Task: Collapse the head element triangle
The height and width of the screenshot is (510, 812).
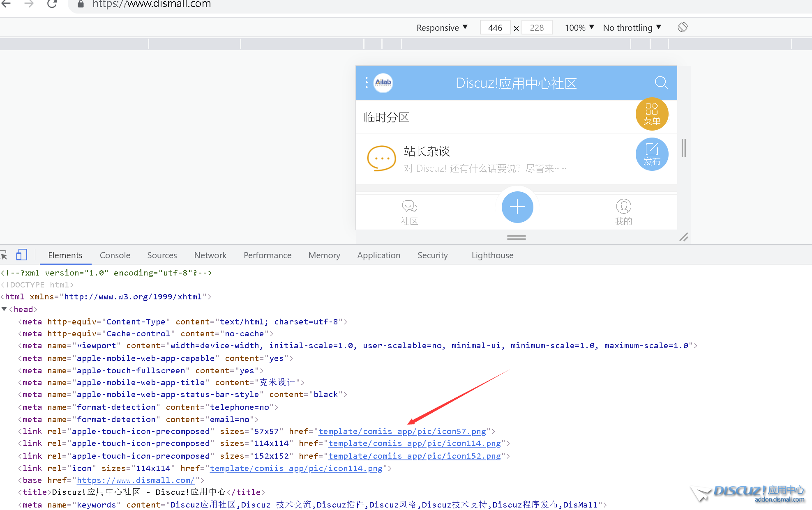Action: (4, 309)
